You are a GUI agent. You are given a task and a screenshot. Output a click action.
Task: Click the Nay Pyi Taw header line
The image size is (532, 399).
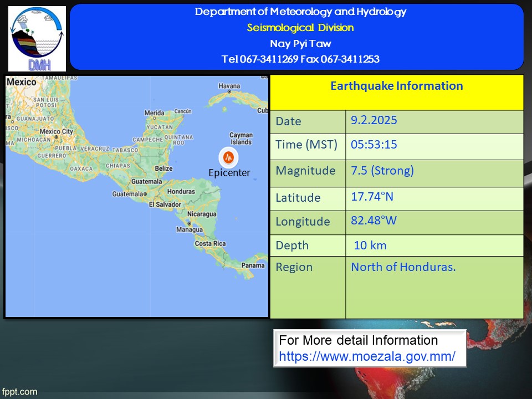300,43
